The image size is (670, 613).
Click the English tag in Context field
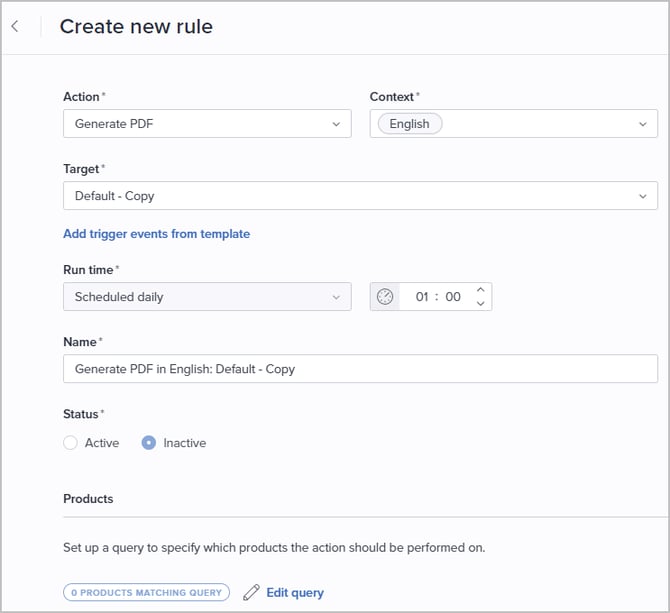409,124
